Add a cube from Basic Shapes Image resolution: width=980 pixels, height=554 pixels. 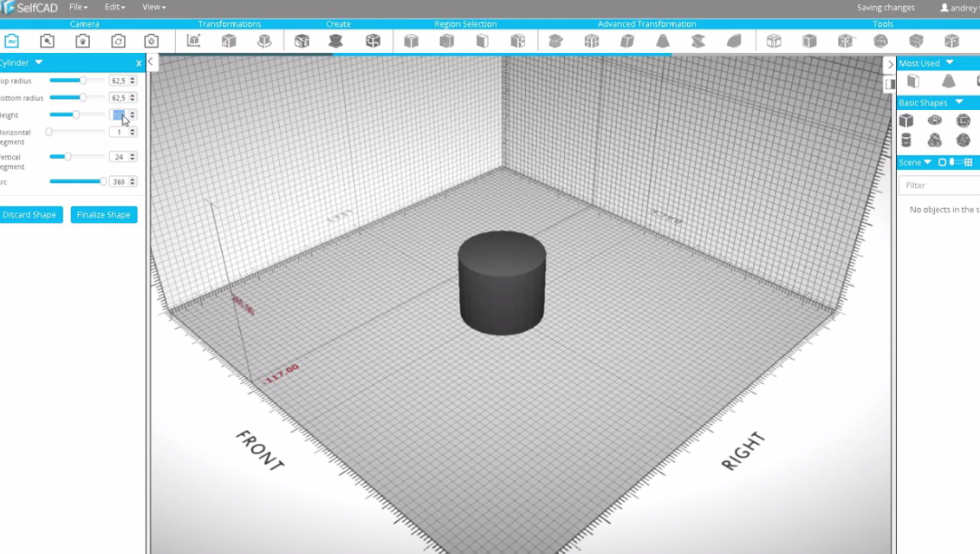(906, 120)
